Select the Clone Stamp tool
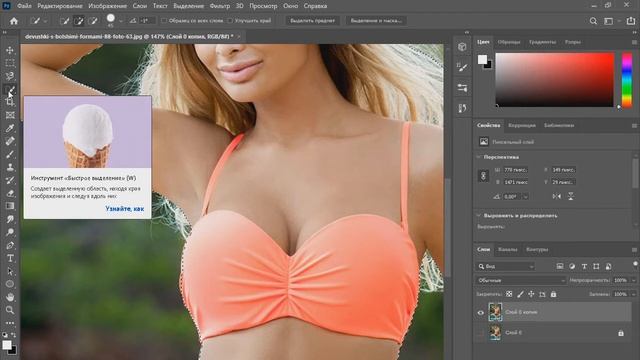 click(10, 167)
